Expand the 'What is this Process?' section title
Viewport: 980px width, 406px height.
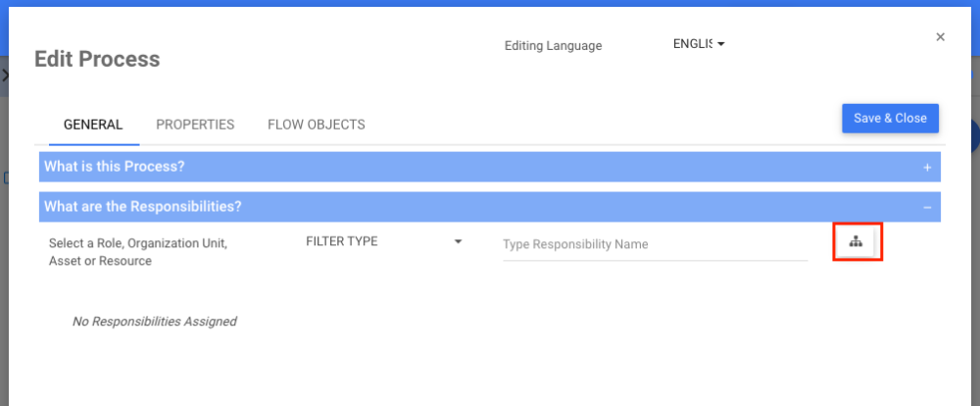[x=115, y=167]
